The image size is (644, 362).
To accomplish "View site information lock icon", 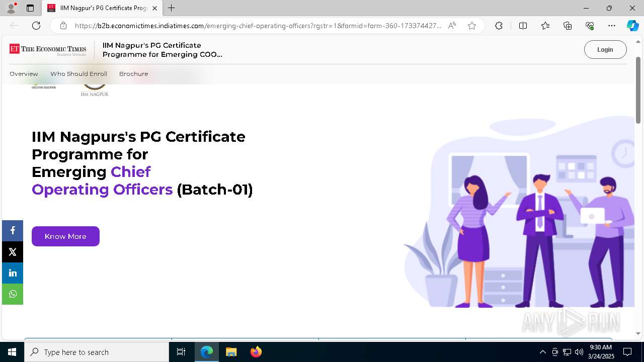I will pos(63,26).
